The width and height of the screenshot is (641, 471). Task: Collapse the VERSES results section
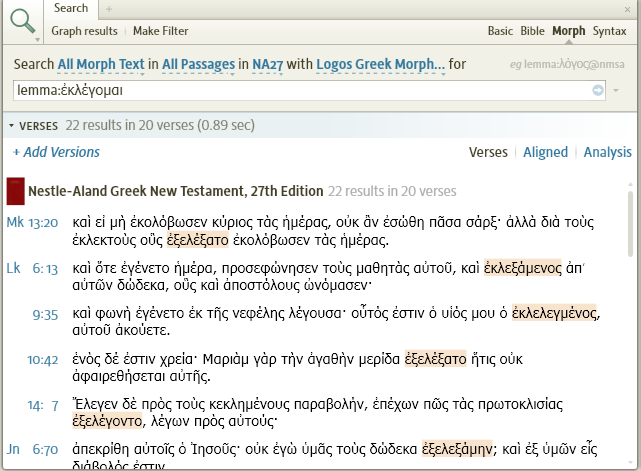(x=12, y=126)
